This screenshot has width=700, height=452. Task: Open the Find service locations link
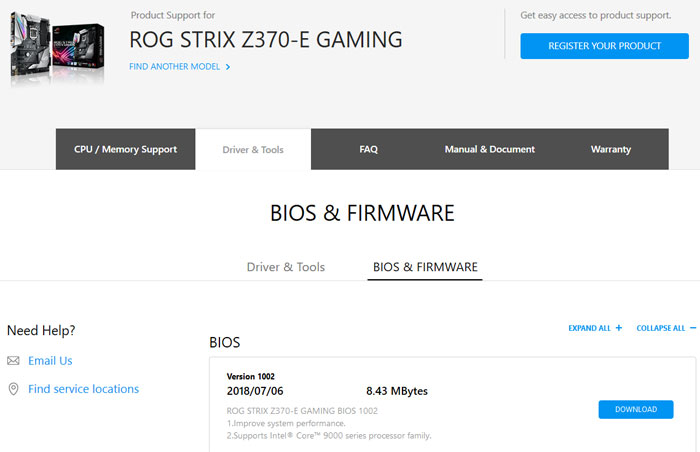click(83, 389)
